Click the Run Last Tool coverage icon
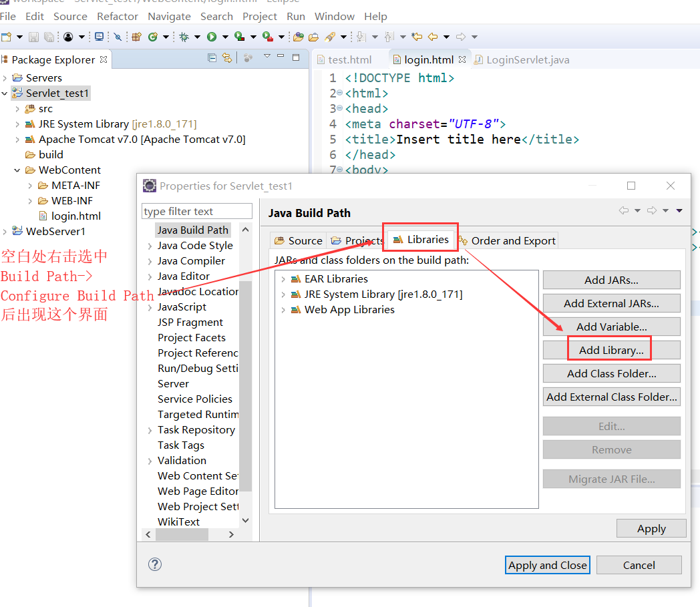 click(240, 37)
